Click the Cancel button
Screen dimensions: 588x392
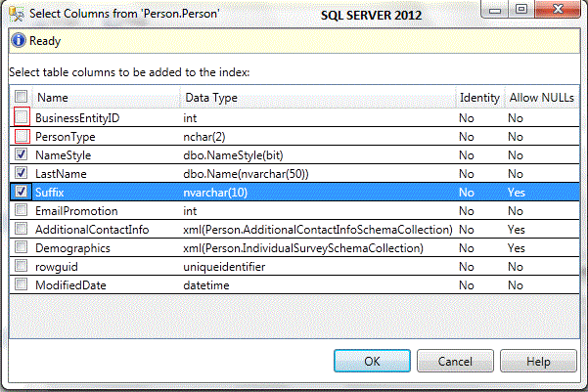point(455,362)
